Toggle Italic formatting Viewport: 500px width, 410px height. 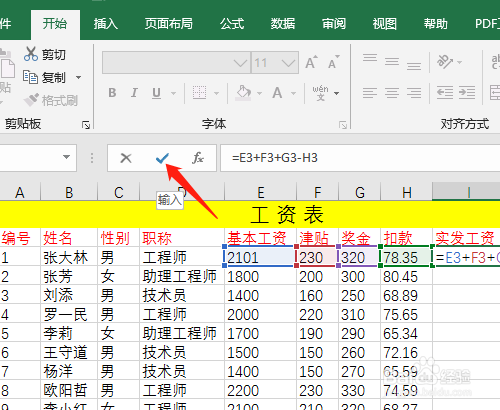click(134, 93)
